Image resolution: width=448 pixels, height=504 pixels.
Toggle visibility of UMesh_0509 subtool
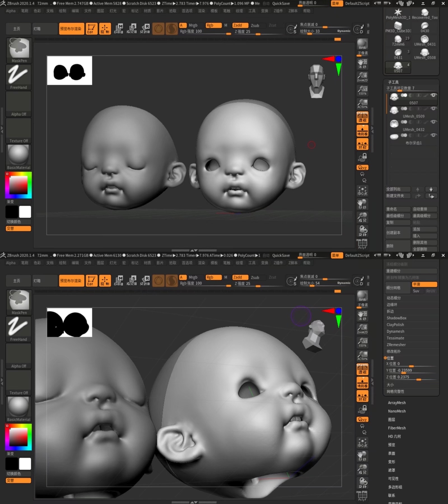tap(433, 109)
